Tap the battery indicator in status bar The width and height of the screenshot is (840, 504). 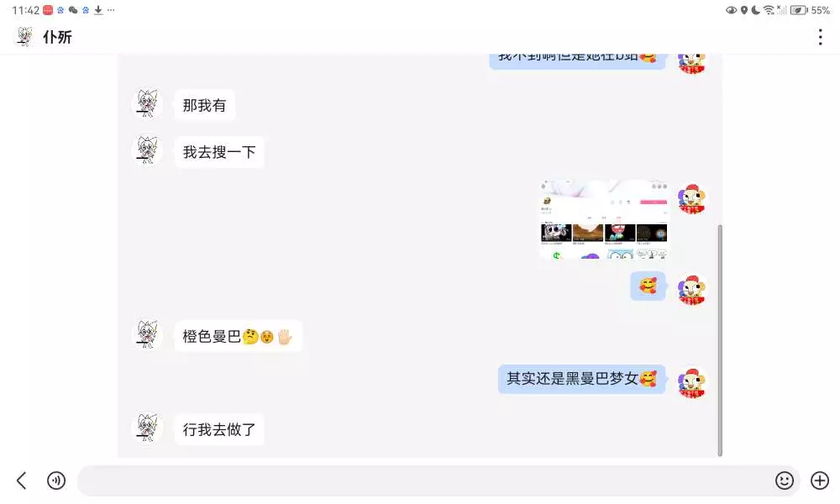(x=798, y=10)
